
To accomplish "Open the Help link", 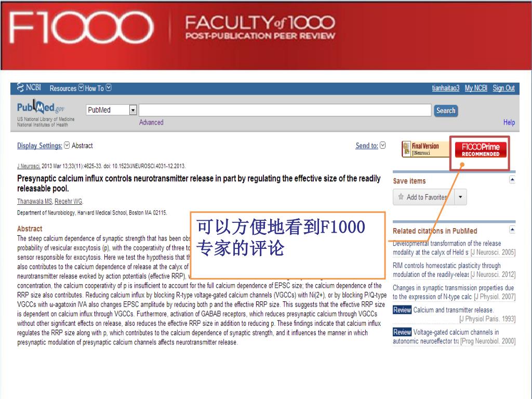I will point(509,122).
